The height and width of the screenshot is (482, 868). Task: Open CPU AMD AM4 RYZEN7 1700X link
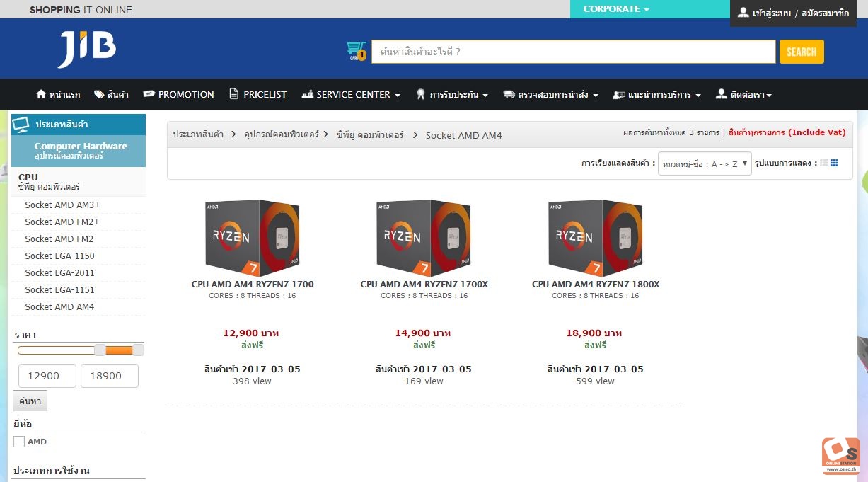pos(424,285)
